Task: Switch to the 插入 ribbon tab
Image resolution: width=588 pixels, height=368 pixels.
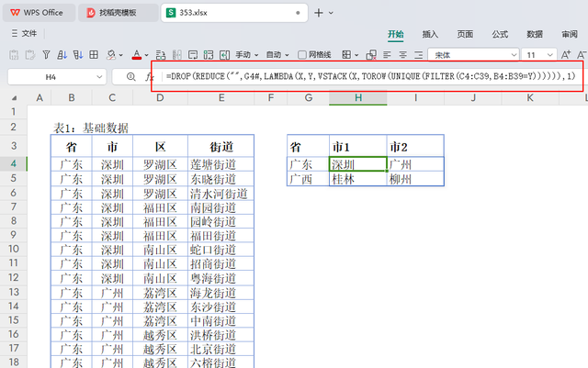Action: 430,35
